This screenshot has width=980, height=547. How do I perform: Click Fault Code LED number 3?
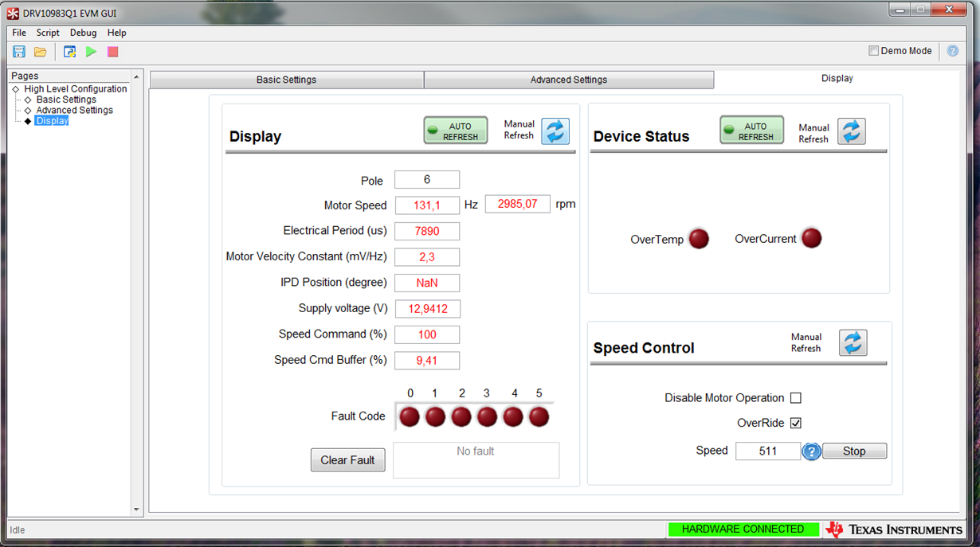click(487, 416)
